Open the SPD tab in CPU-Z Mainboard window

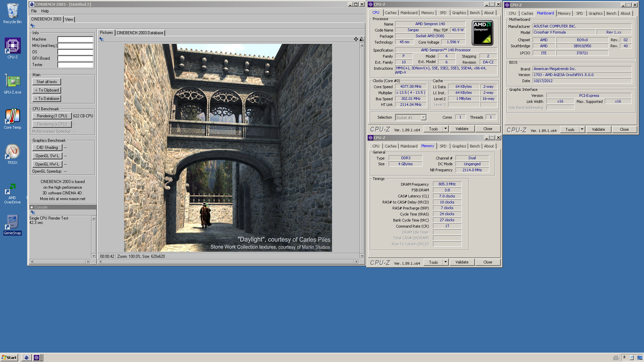point(579,13)
